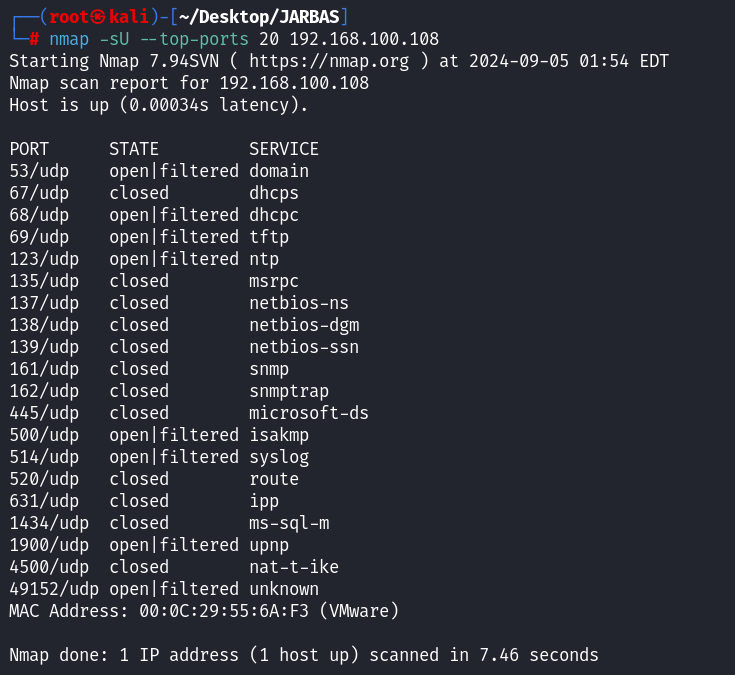Viewport: 735px width, 675px height.
Task: Click the nmap command word
Action: (69, 39)
